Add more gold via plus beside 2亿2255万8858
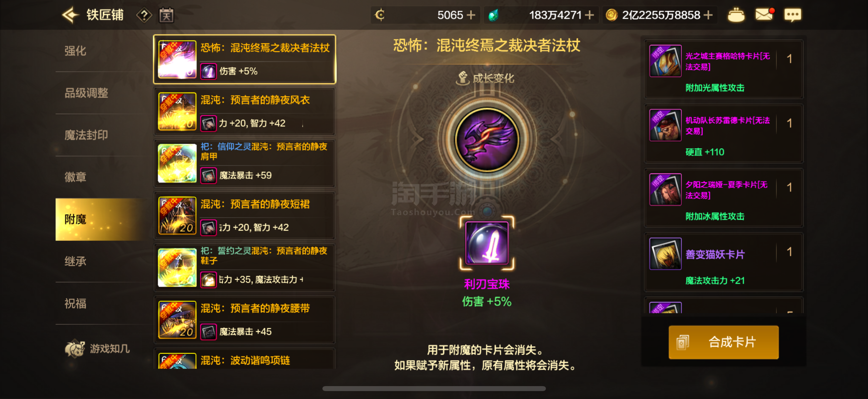Image resolution: width=868 pixels, height=399 pixels. [x=708, y=15]
